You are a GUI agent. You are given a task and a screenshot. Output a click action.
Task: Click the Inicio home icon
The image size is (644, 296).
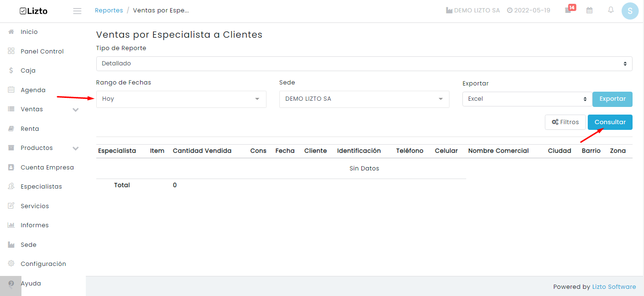(x=11, y=32)
